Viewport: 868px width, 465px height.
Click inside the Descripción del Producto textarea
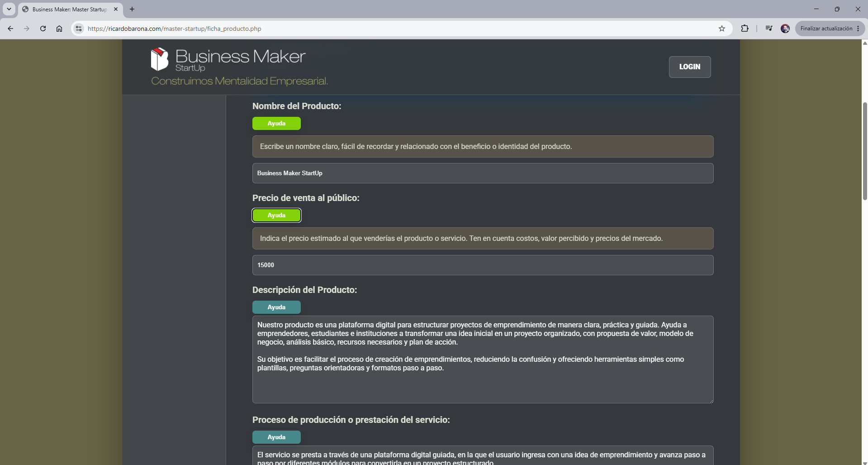coord(483,360)
